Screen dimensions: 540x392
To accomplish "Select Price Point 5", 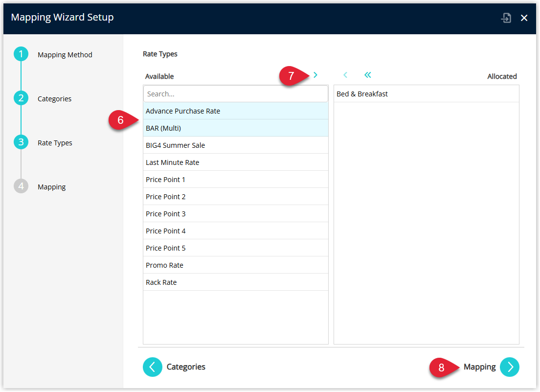I will tap(236, 248).
